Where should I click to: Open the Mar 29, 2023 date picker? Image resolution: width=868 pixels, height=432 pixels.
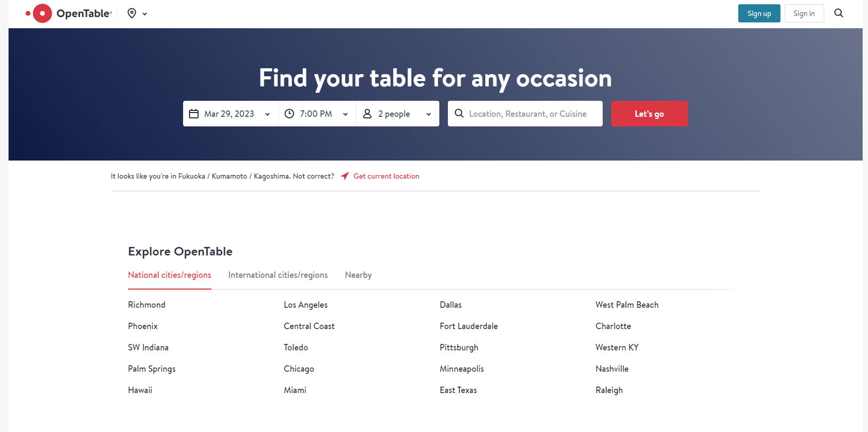pyautogui.click(x=231, y=114)
